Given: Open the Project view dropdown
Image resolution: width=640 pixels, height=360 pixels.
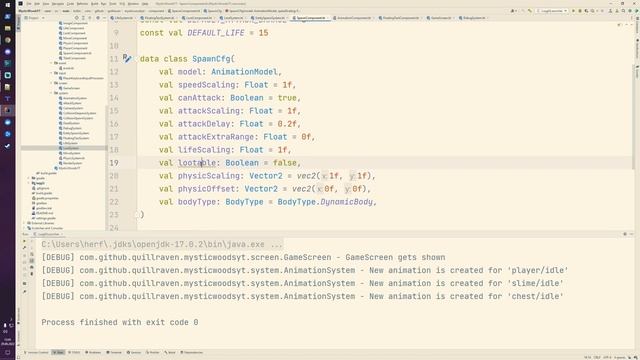Looking at the screenshot, I should [x=34, y=18].
